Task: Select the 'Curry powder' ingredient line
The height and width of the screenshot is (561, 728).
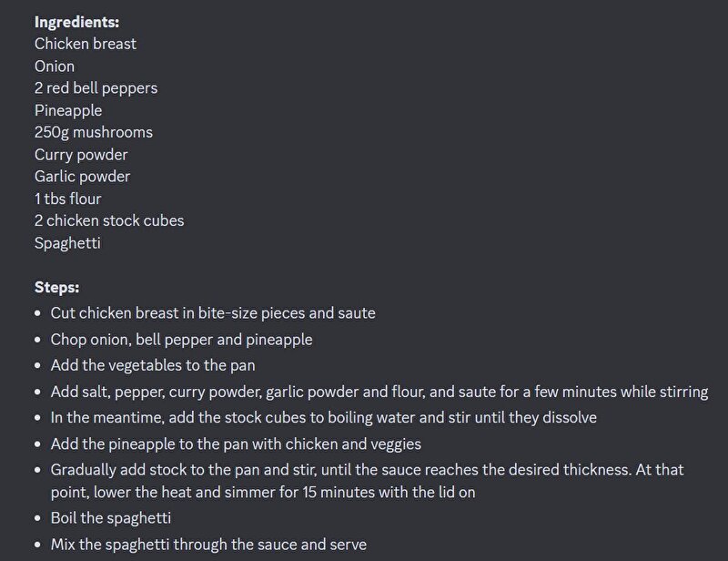Action: (81, 155)
